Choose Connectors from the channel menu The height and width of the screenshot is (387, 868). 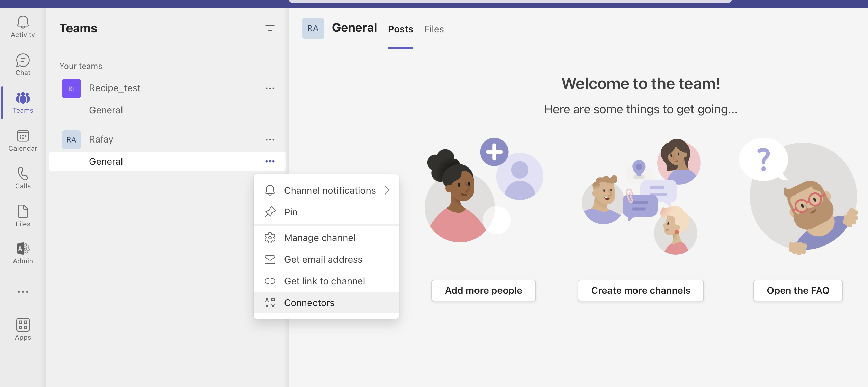pyautogui.click(x=326, y=303)
